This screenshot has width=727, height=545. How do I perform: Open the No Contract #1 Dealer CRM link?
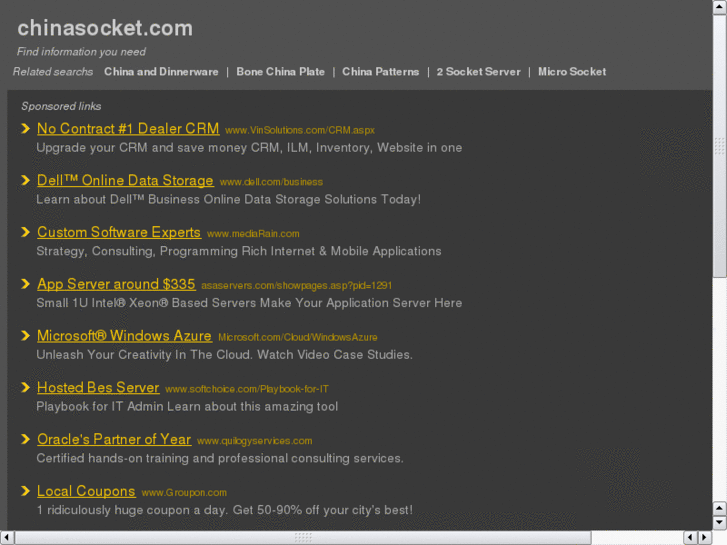click(x=128, y=128)
